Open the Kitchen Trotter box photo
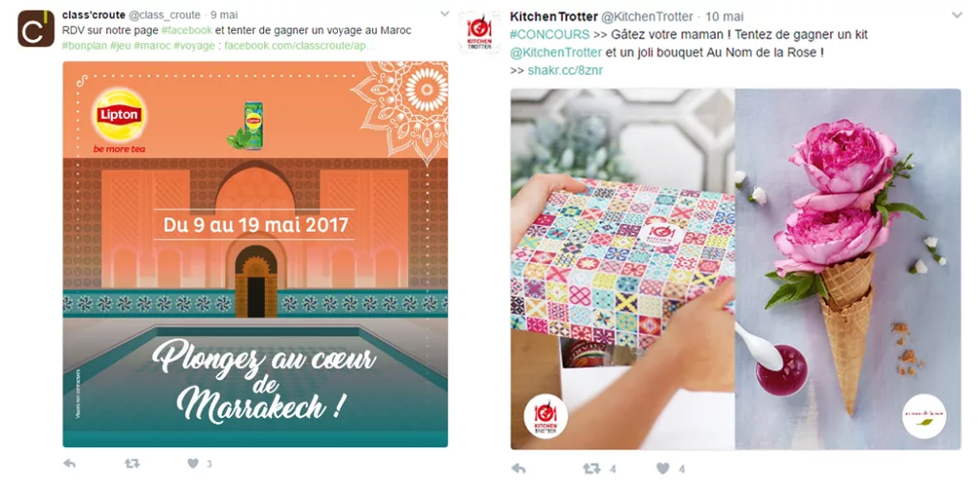Viewport: 980px width, 492px height. pyautogui.click(x=622, y=269)
